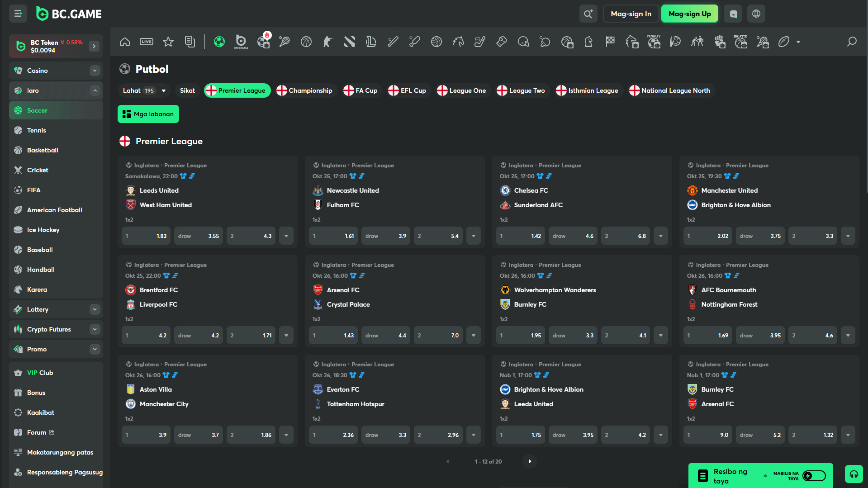Expand the Crypto Futures sidebar section
868x488 pixels.
pyautogui.click(x=95, y=329)
